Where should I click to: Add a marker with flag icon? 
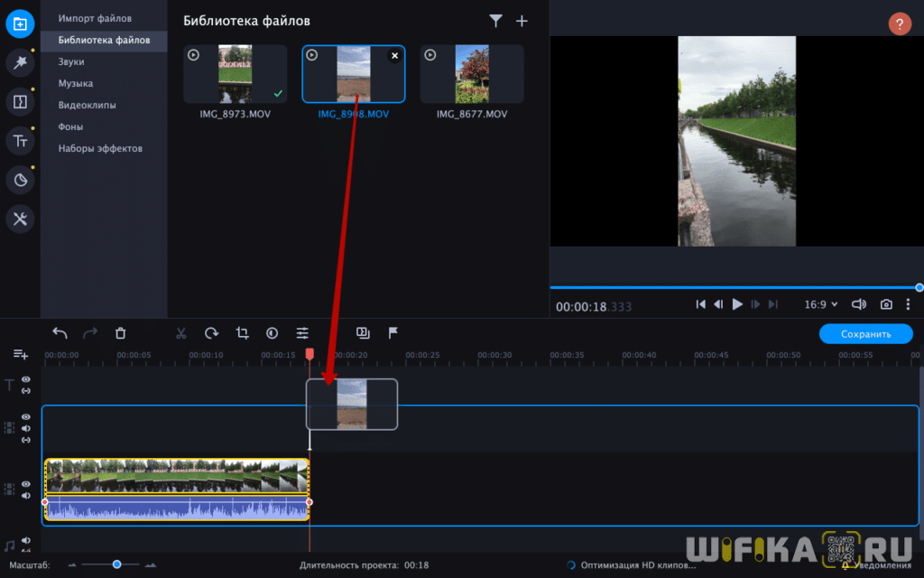pyautogui.click(x=393, y=333)
